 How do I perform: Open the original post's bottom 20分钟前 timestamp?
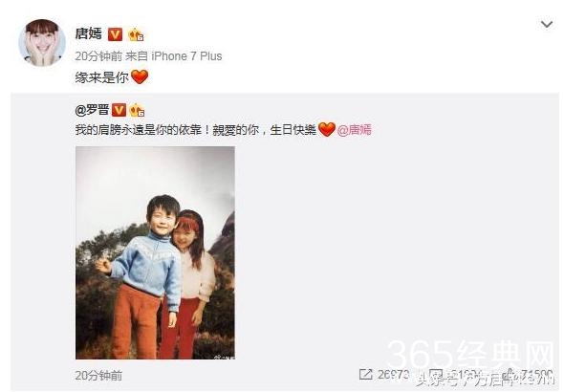click(x=98, y=376)
